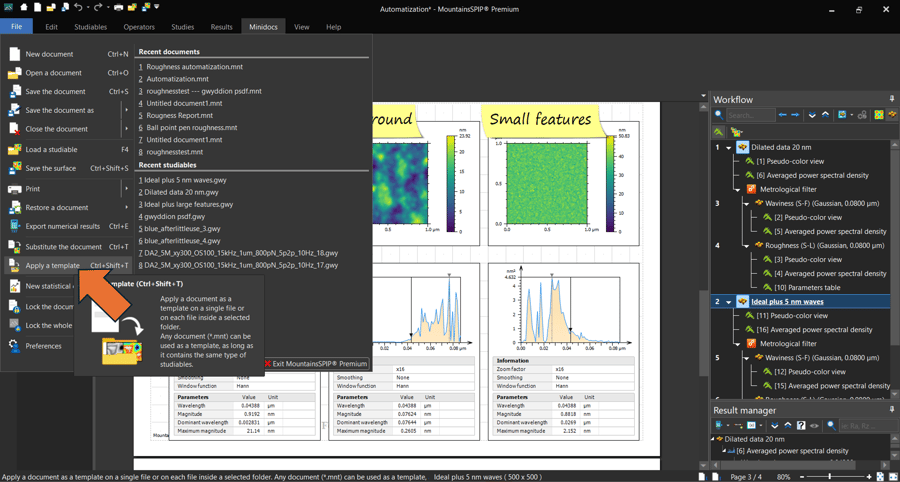
Task: Pin the Workflow panel
Action: point(892,99)
